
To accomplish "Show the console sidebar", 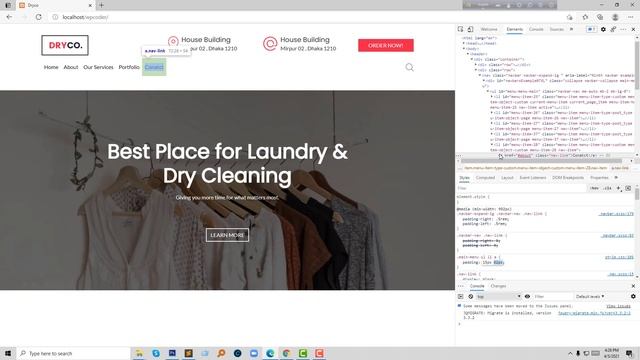I will click(x=460, y=296).
